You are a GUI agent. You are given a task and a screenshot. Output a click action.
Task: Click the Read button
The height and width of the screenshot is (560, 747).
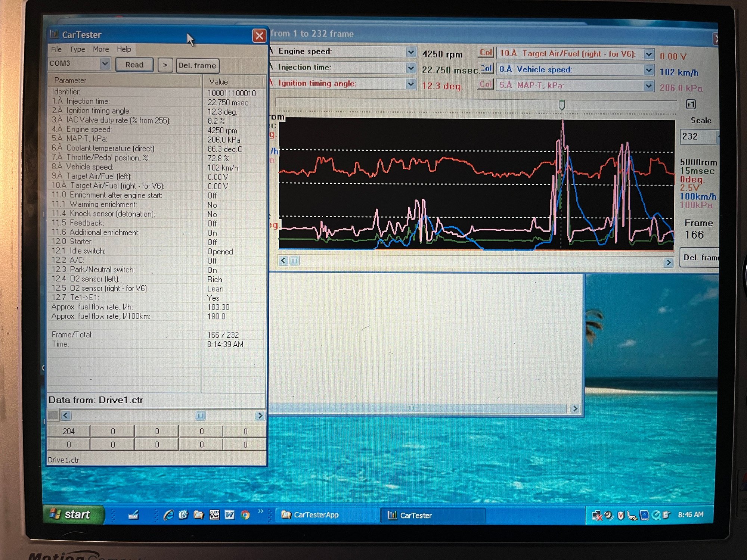[134, 65]
